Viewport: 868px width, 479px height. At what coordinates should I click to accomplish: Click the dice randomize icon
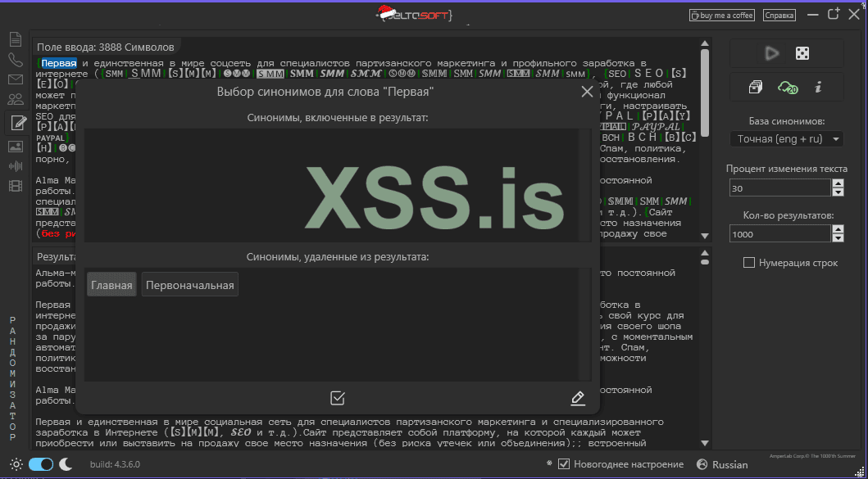click(802, 54)
